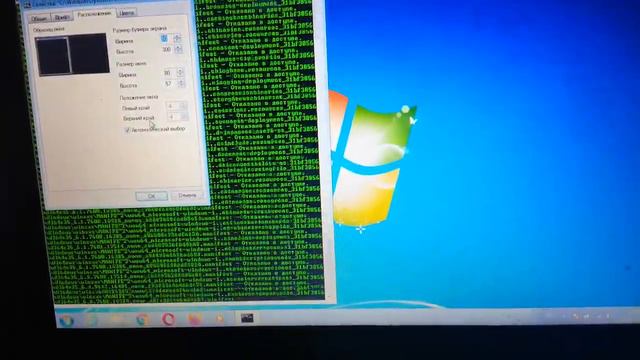Click the spinner of screen buffer Ширина
The image size is (640, 360).
tap(177, 38)
